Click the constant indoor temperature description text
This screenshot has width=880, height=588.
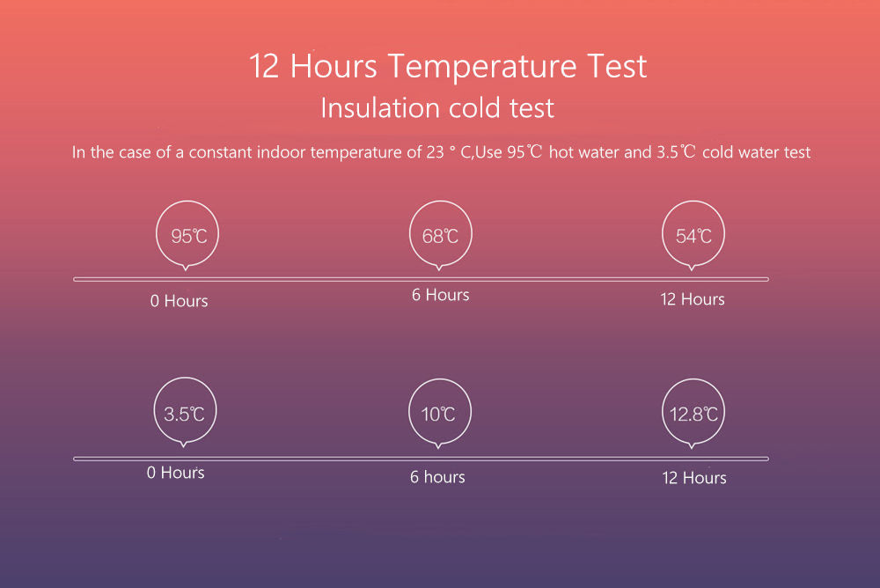(441, 152)
